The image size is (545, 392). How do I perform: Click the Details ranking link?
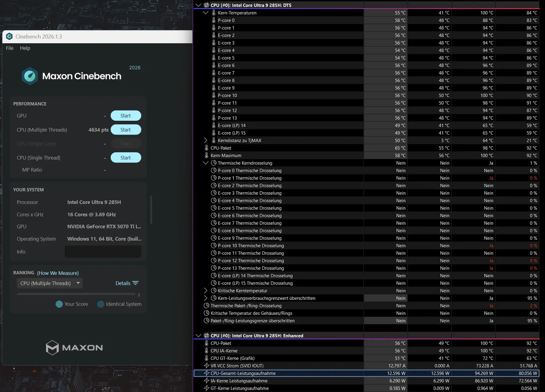pyautogui.click(x=123, y=283)
